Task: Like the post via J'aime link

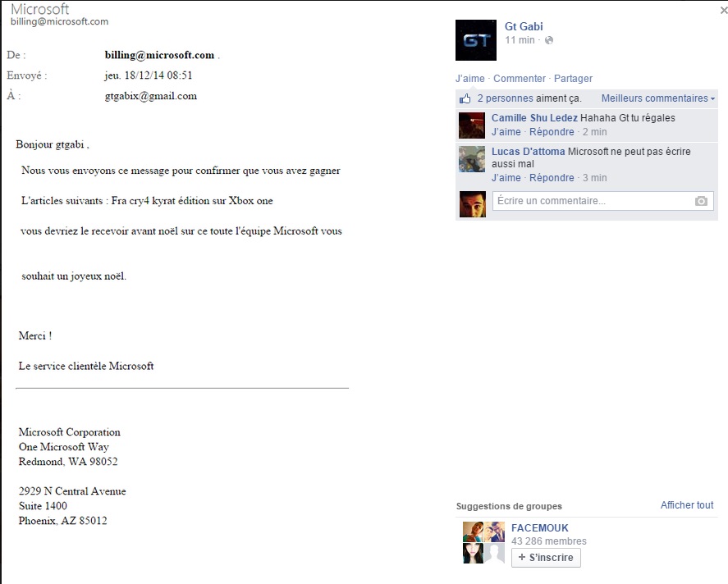Action: 469,79
